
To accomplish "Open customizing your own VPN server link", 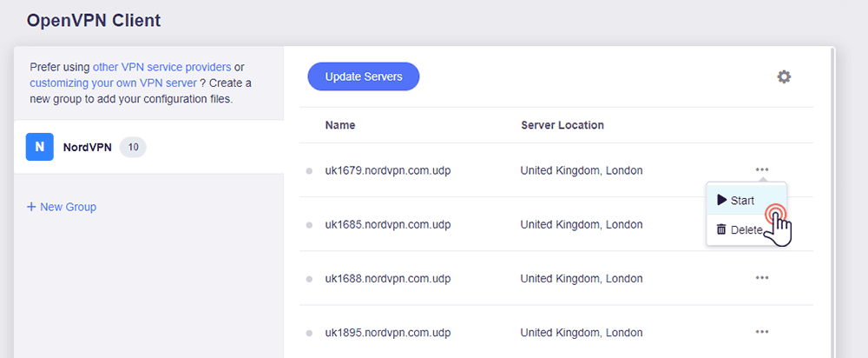I will pos(113,83).
